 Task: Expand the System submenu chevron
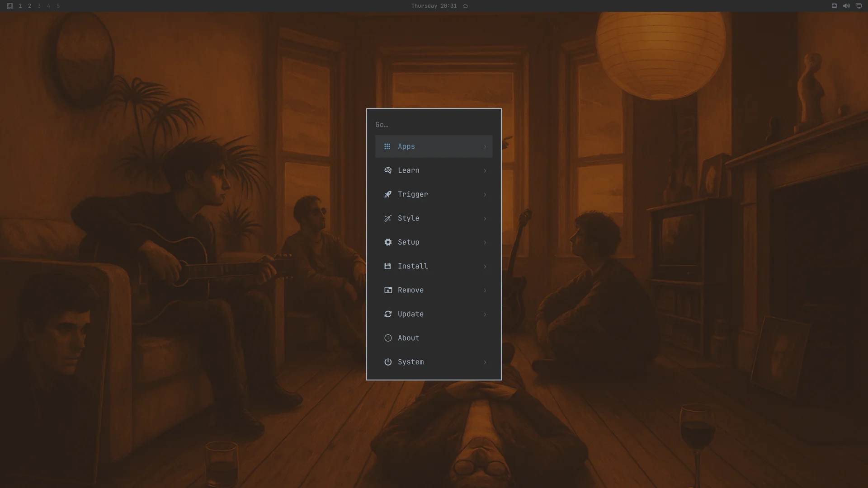tap(485, 362)
